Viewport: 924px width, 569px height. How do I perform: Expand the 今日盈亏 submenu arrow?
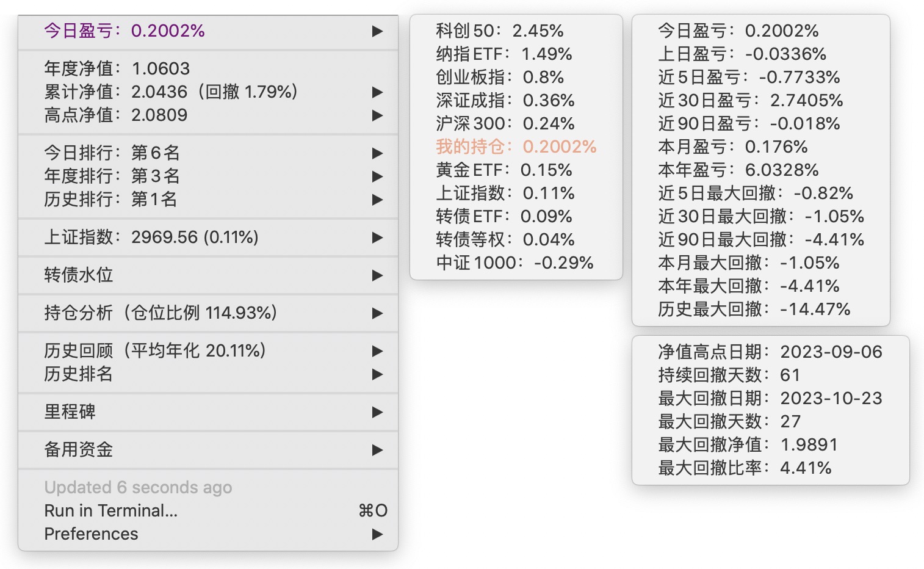coord(377,31)
